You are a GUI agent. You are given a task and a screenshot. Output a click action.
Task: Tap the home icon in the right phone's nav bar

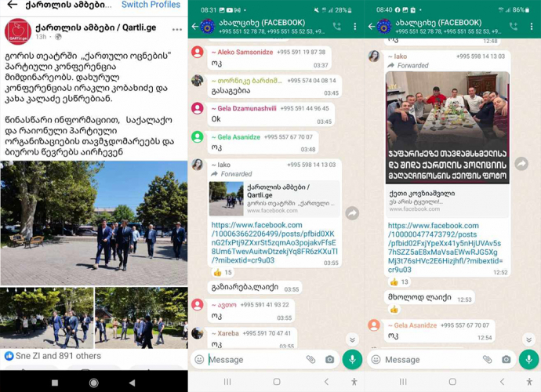pyautogui.click(x=452, y=382)
